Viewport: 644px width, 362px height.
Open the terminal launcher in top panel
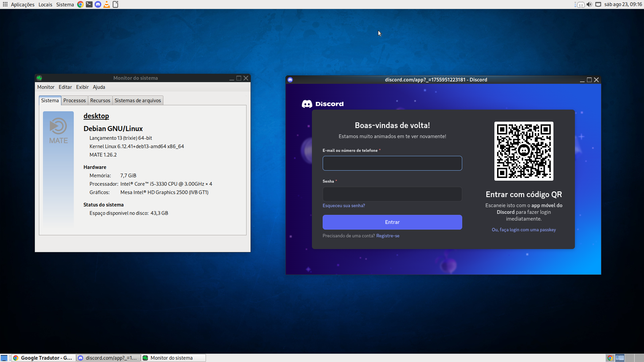coord(89,4)
